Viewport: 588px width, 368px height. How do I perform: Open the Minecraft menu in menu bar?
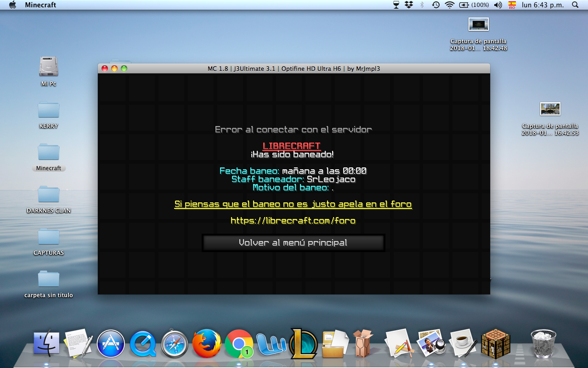click(x=40, y=5)
